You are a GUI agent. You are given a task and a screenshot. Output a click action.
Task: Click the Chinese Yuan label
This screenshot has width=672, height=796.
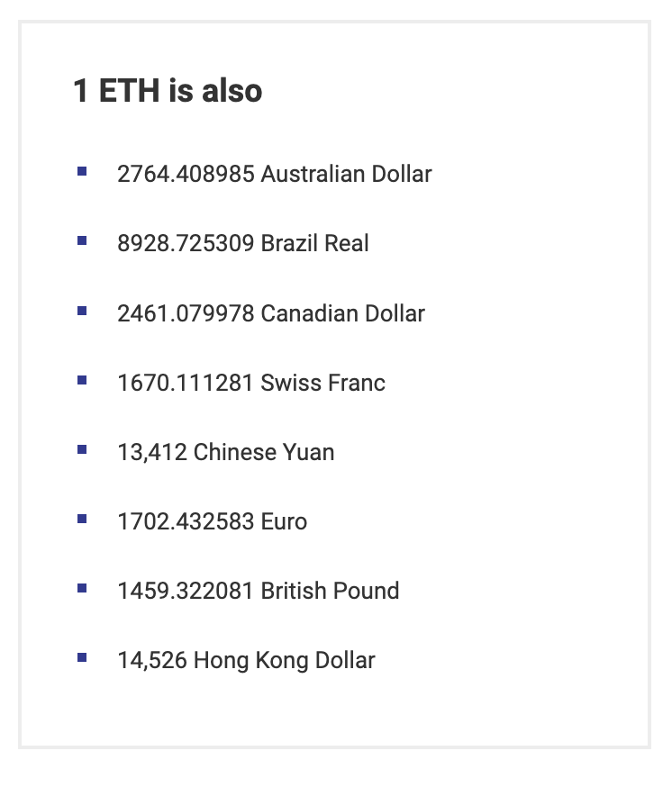tap(263, 452)
